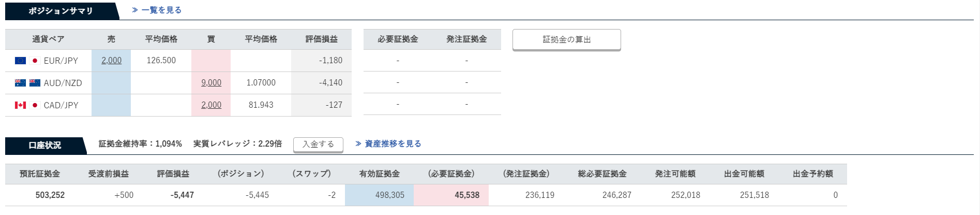Click the Australia flag icon for AUD/NZD
Viewport: 980px width, 215px height.
tap(20, 83)
